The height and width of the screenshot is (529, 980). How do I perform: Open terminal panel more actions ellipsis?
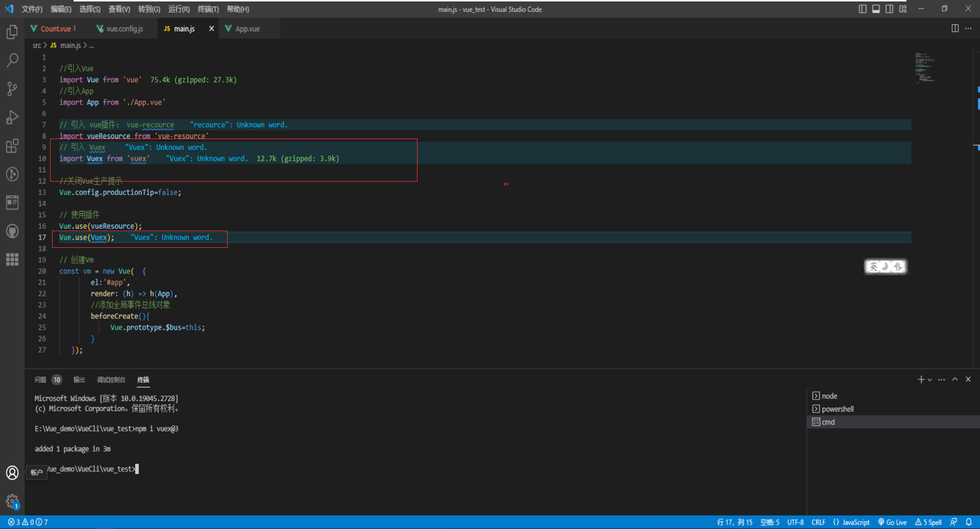click(x=942, y=379)
